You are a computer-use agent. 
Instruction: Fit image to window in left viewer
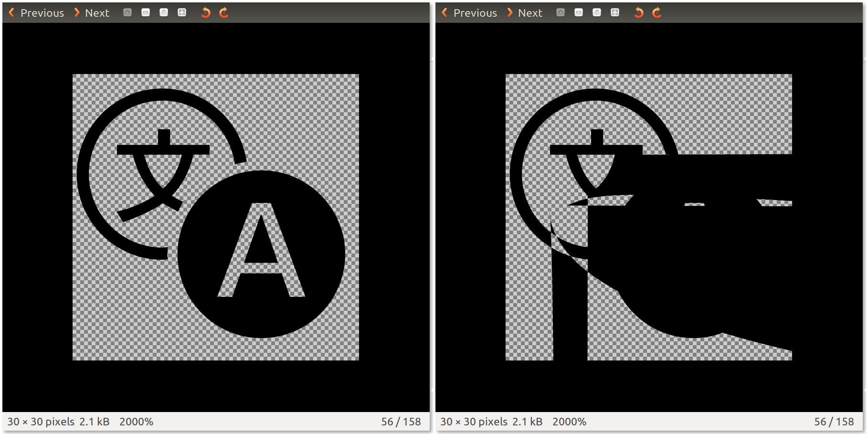(x=182, y=12)
